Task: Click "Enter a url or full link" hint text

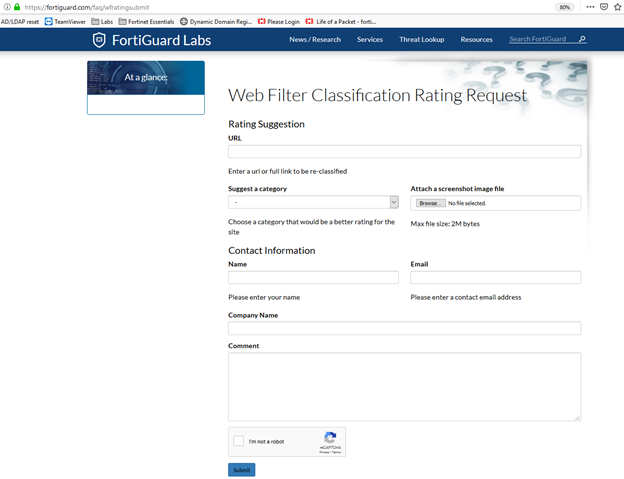Action: [287, 171]
